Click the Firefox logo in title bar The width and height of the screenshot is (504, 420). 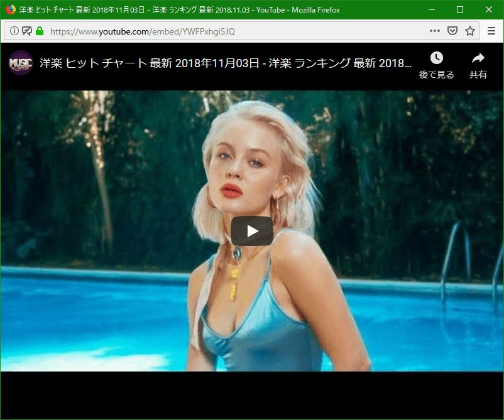point(11,9)
